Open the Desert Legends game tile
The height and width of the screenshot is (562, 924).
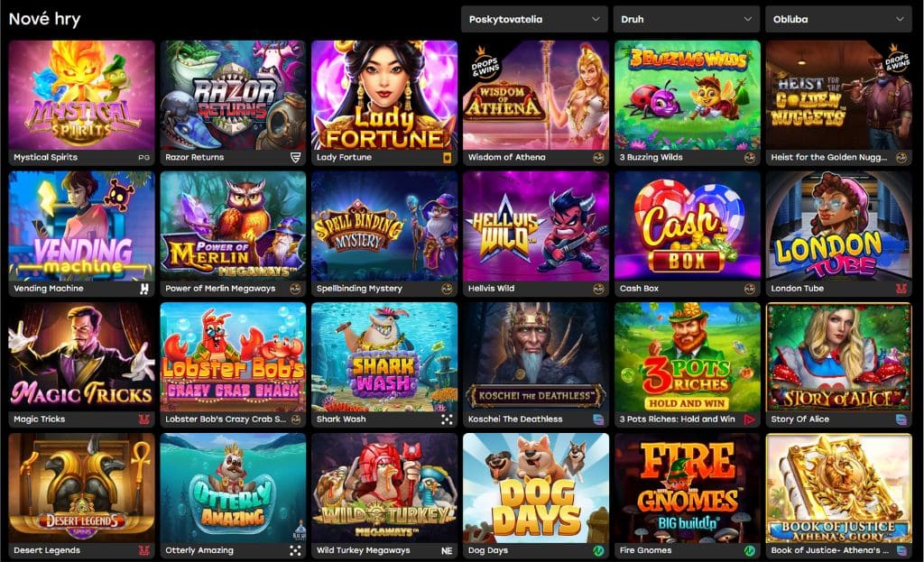[81, 488]
